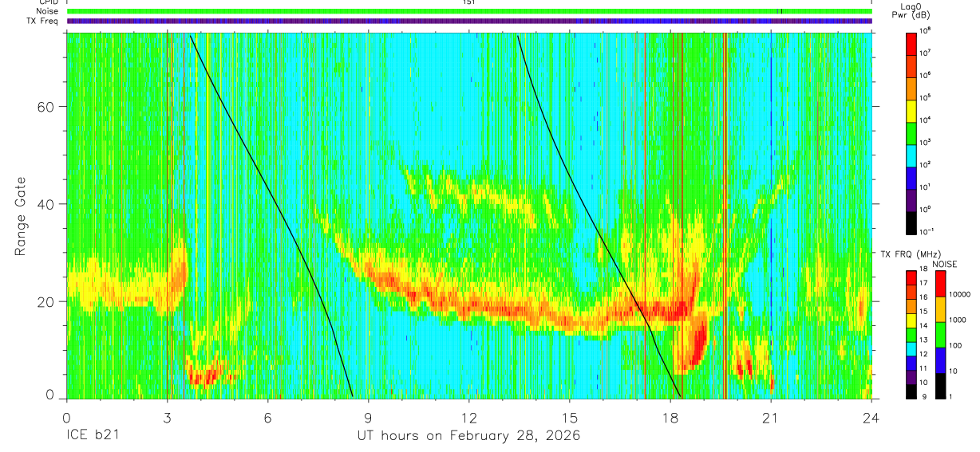This screenshot has height=452, width=980.
Task: Click the red segment of NOISE colorbar
Action: [x=941, y=284]
